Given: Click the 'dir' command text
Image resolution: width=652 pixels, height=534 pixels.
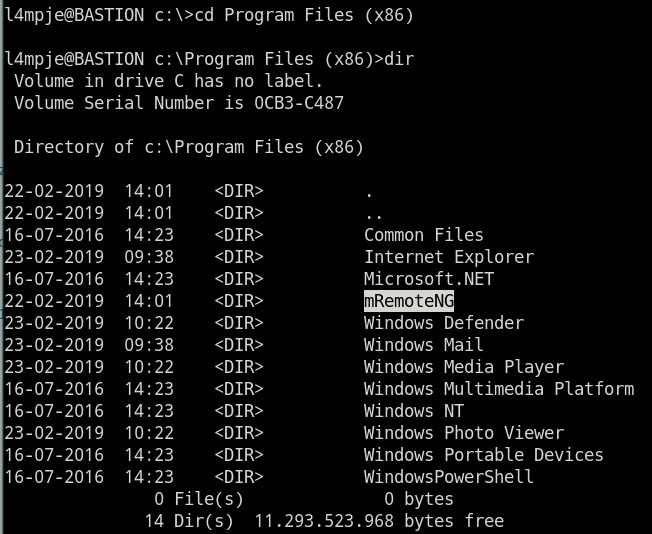Looking at the screenshot, I should click(x=399, y=59).
